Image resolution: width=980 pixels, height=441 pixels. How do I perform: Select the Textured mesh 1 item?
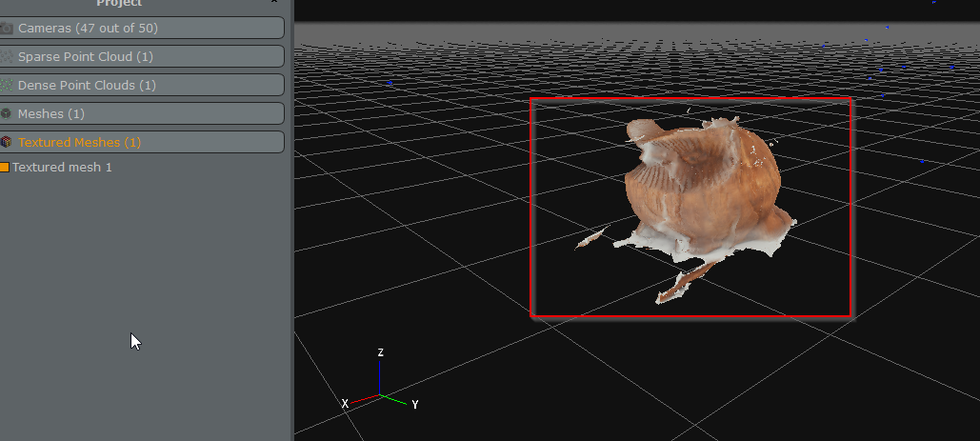62,168
